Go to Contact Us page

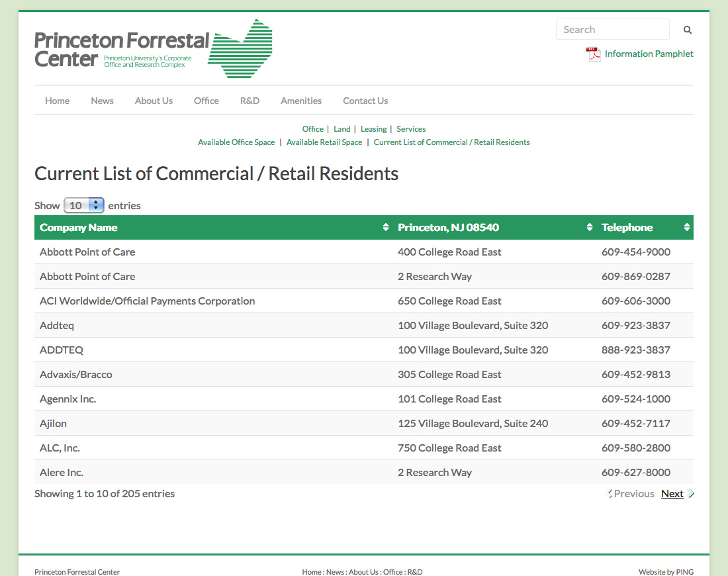pos(365,101)
